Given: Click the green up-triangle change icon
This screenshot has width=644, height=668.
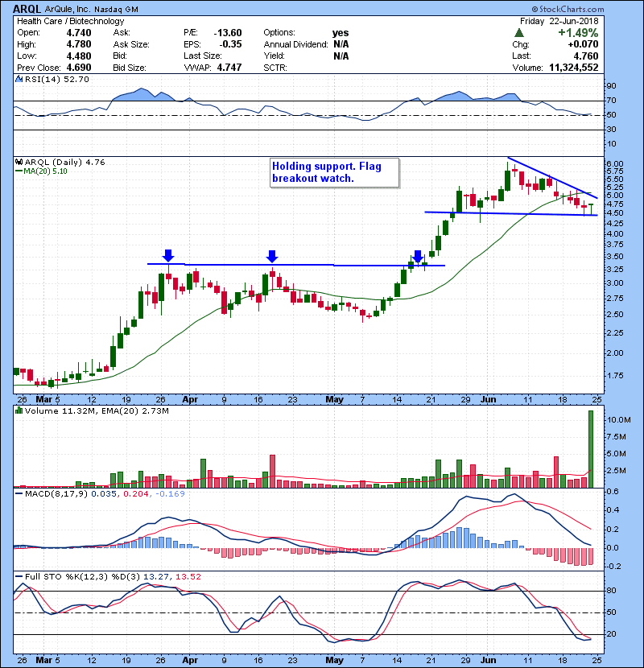Looking at the screenshot, I should point(518,32).
